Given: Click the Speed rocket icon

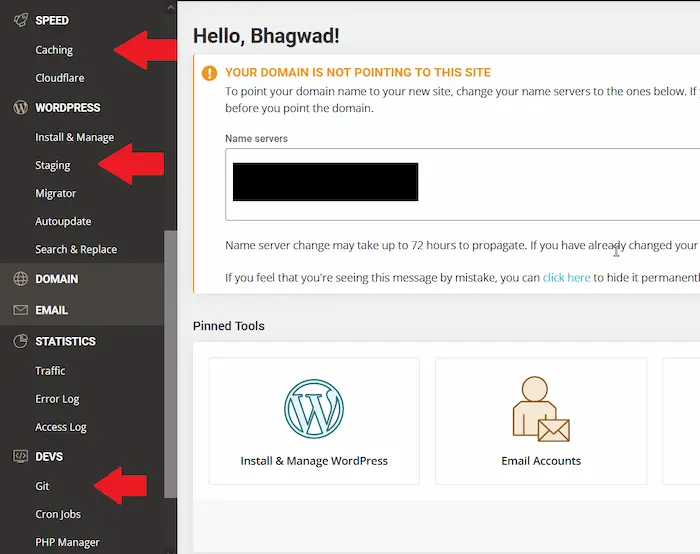Looking at the screenshot, I should [21, 21].
